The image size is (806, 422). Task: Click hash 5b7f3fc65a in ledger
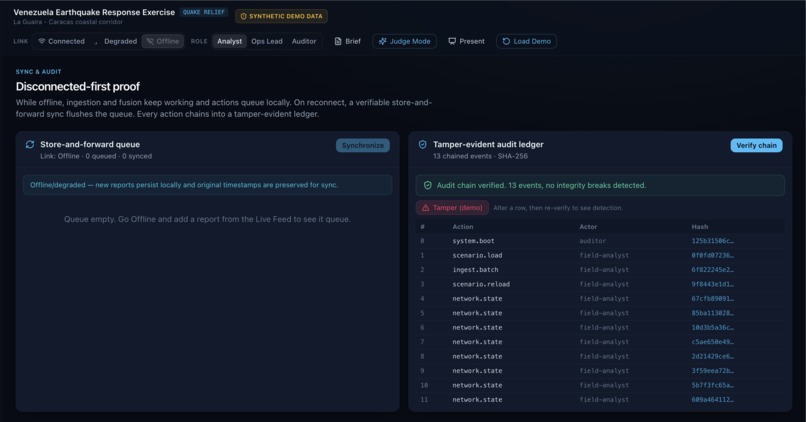(x=712, y=384)
